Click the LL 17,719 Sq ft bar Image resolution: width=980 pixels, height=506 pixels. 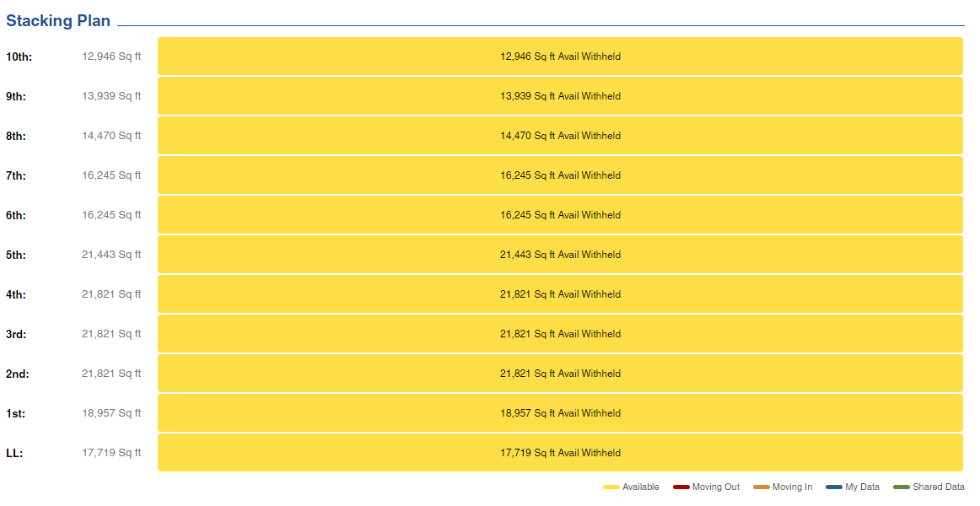560,453
